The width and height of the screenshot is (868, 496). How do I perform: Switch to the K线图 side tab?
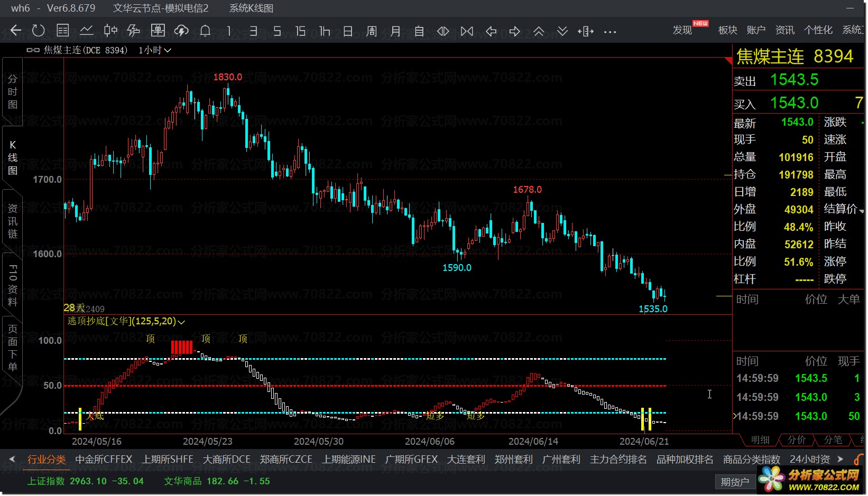pos(12,157)
